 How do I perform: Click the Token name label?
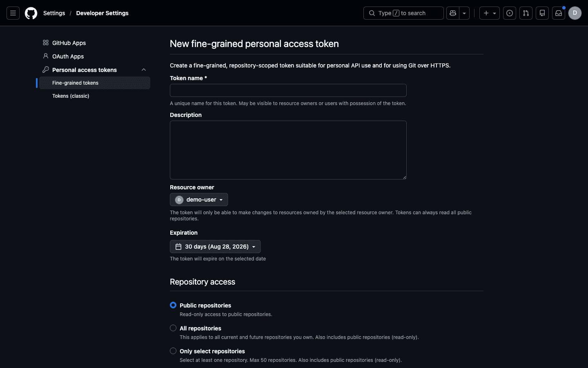[x=188, y=78]
